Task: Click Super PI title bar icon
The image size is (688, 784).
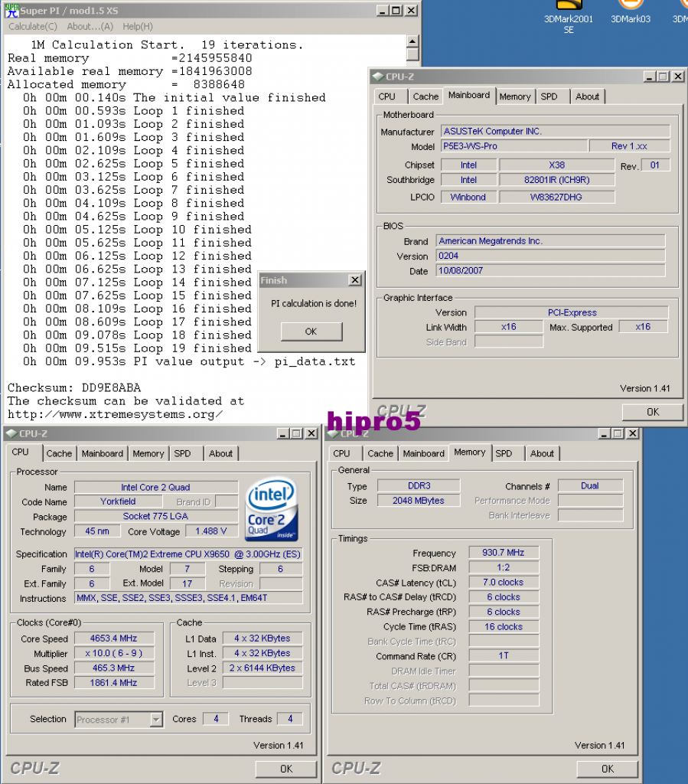Action: (x=12, y=11)
